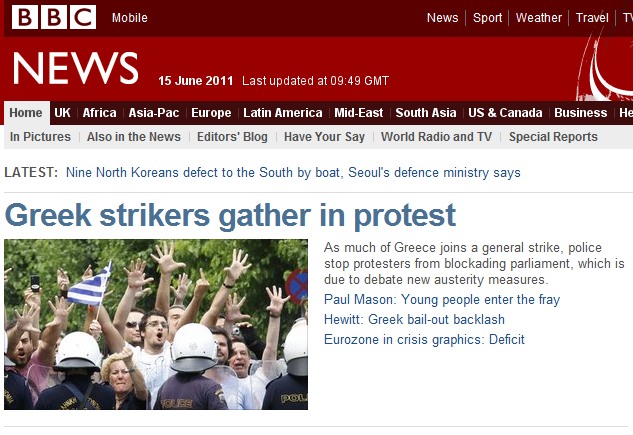
Task: Switch to the Europe tab
Action: tap(211, 113)
